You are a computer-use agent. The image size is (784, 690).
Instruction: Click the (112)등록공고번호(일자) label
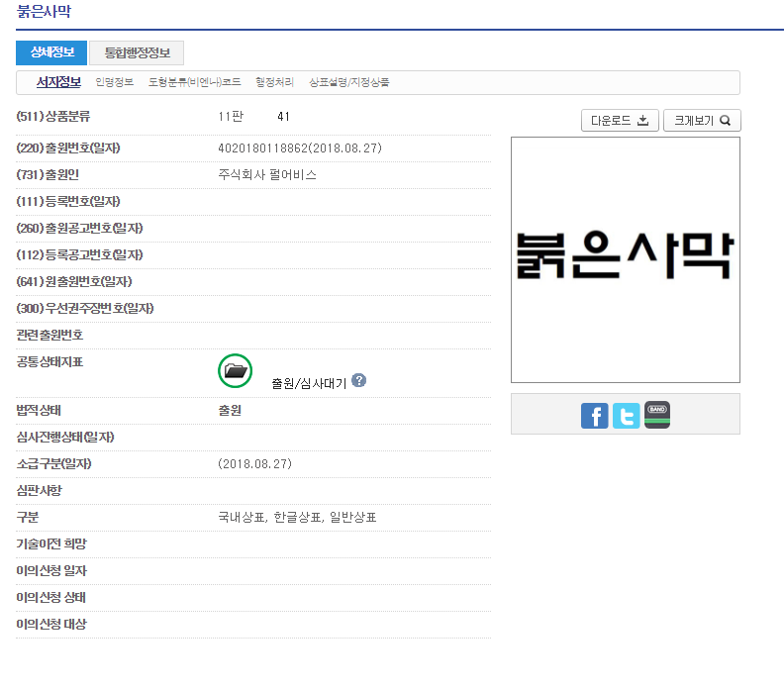[x=79, y=255]
